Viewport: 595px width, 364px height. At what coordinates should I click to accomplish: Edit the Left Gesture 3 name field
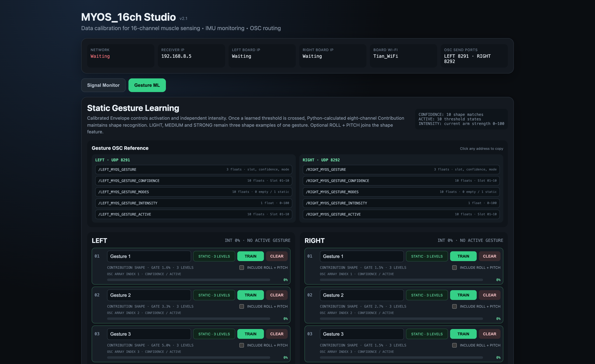(x=149, y=334)
